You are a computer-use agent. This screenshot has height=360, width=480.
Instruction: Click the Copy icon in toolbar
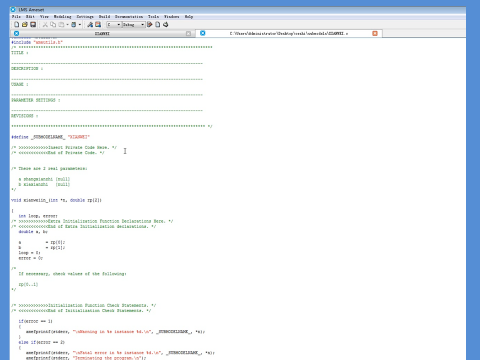coord(53,25)
